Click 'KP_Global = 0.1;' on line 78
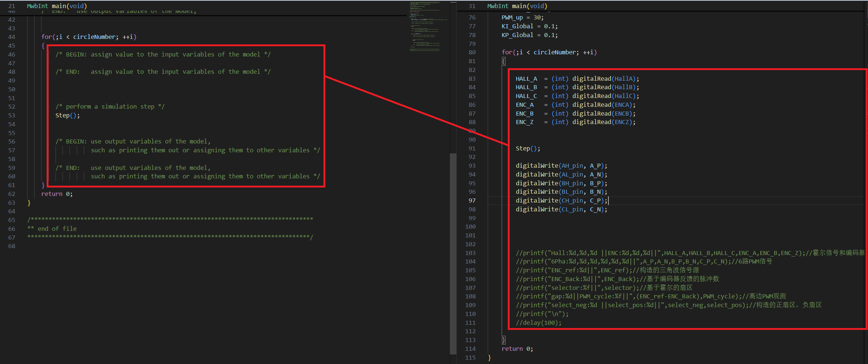 [530, 35]
